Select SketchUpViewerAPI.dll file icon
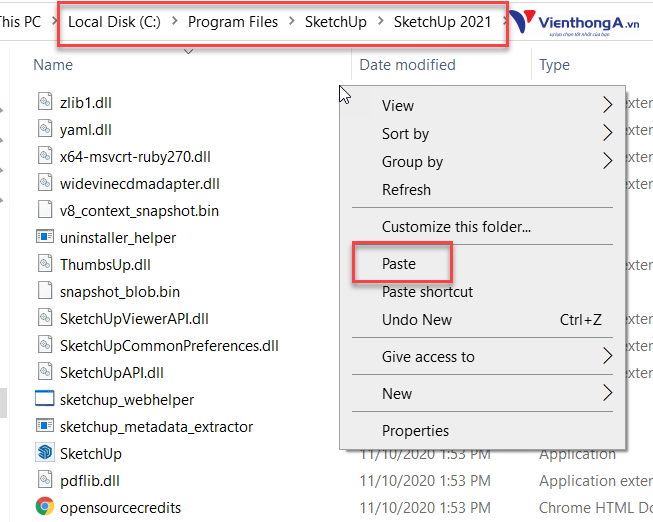The height and width of the screenshot is (522, 653). pos(45,317)
